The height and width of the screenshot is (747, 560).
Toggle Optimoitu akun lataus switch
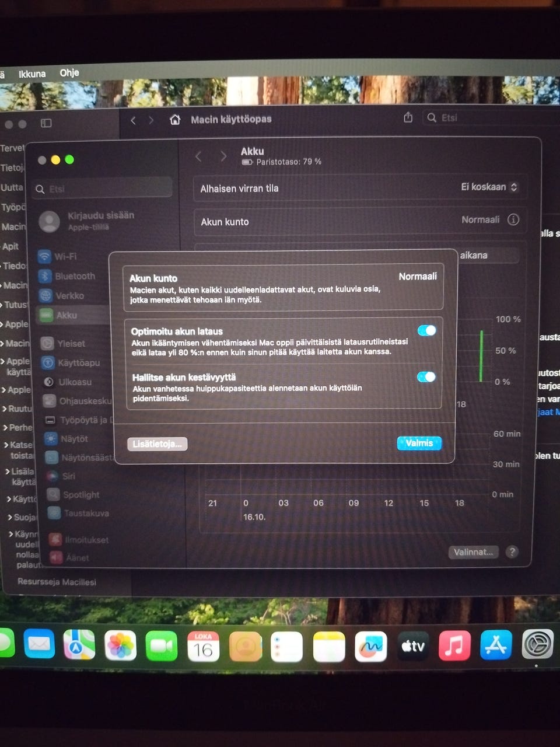point(427,330)
